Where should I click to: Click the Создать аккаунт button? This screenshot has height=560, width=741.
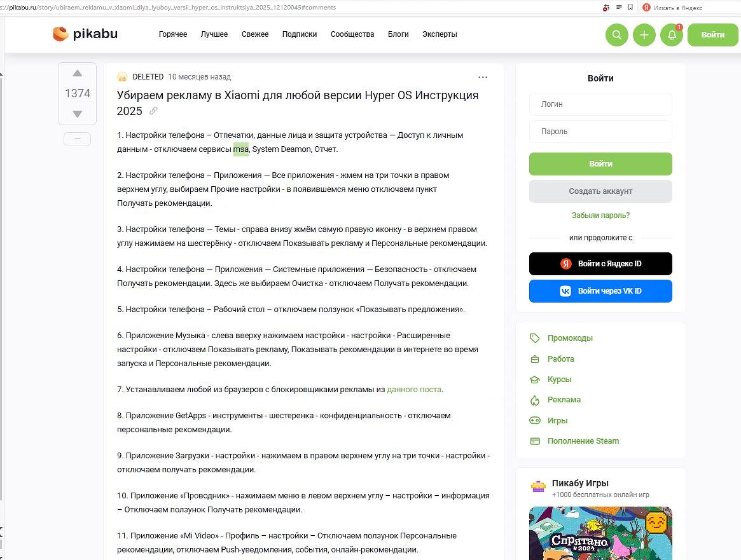click(600, 191)
